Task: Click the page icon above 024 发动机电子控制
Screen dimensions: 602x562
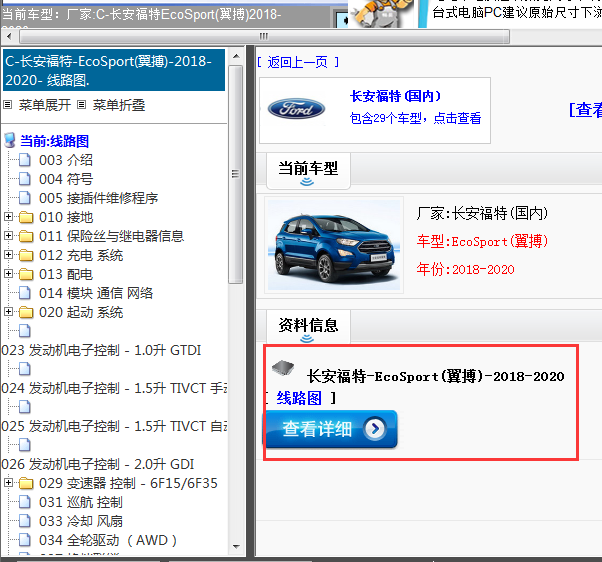Action: coord(25,369)
